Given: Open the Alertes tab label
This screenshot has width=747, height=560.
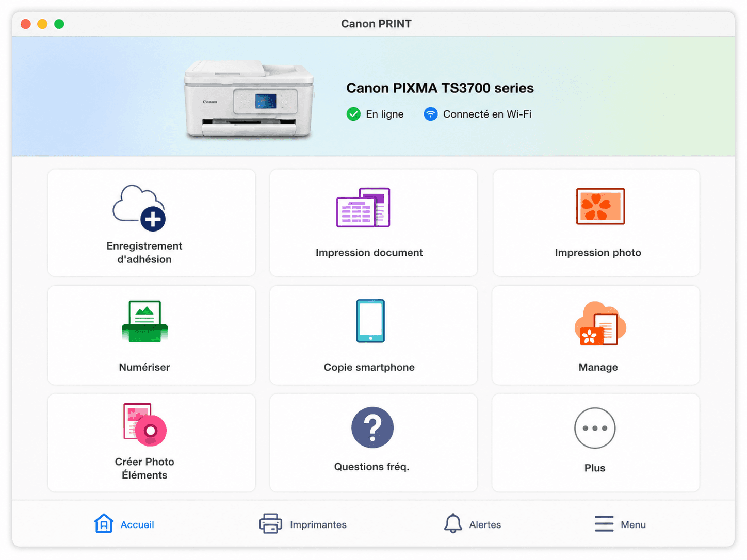Looking at the screenshot, I should [x=485, y=524].
